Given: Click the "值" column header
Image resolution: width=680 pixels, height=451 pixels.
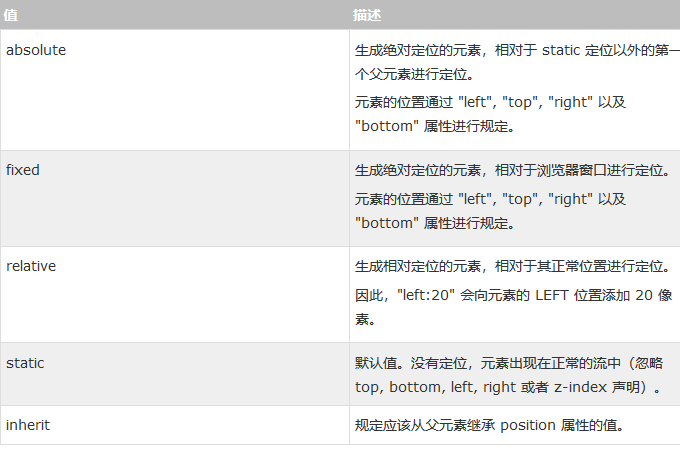Looking at the screenshot, I should [x=11, y=16].
